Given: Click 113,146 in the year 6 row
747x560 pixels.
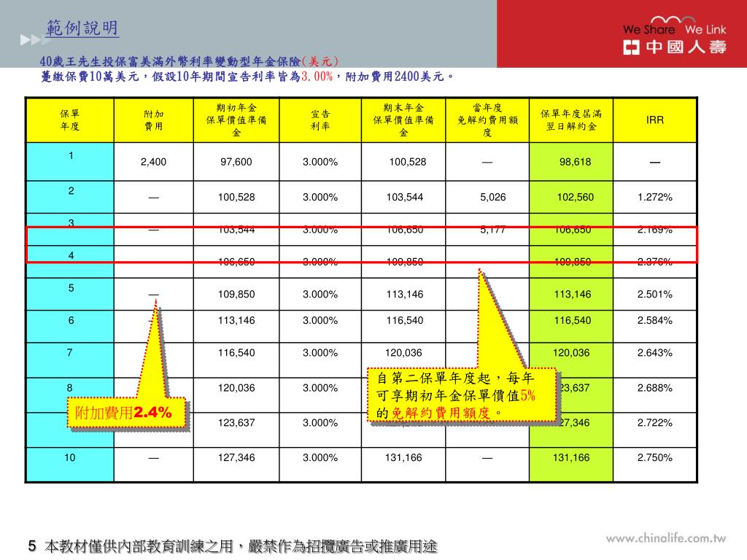Looking at the screenshot, I should pyautogui.click(x=236, y=321).
